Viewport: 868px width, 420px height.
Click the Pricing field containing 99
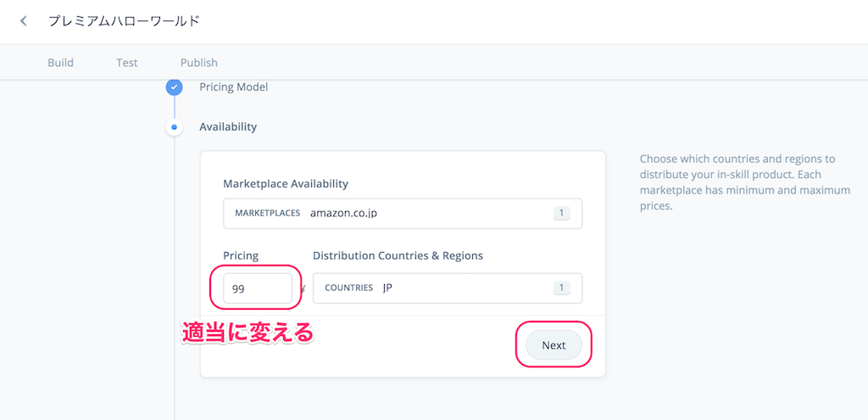point(258,288)
